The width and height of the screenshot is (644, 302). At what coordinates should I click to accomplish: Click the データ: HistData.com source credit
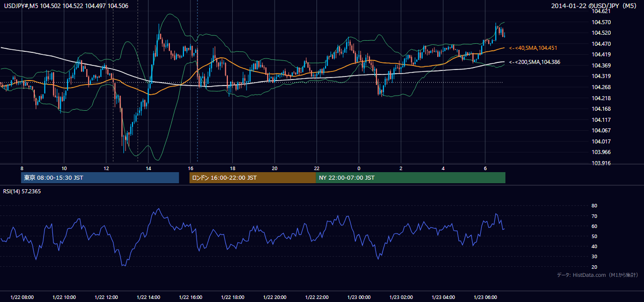click(598, 275)
